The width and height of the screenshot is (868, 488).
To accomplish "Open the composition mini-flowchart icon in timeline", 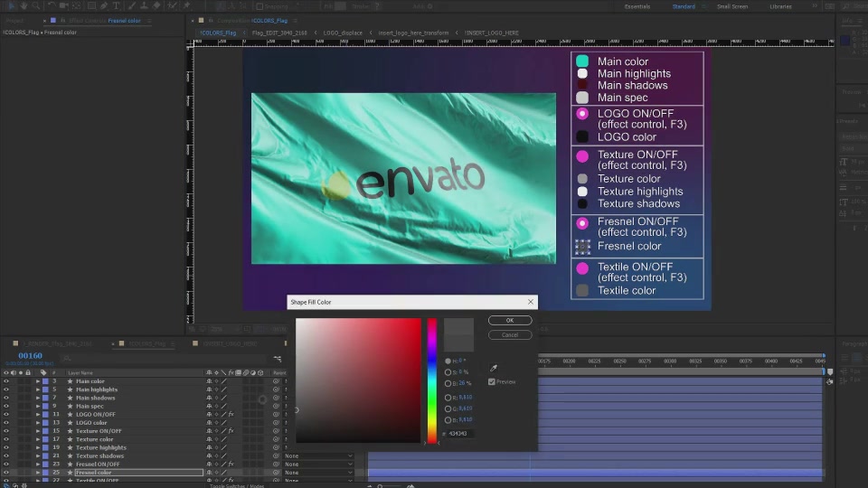I will pyautogui.click(x=278, y=359).
